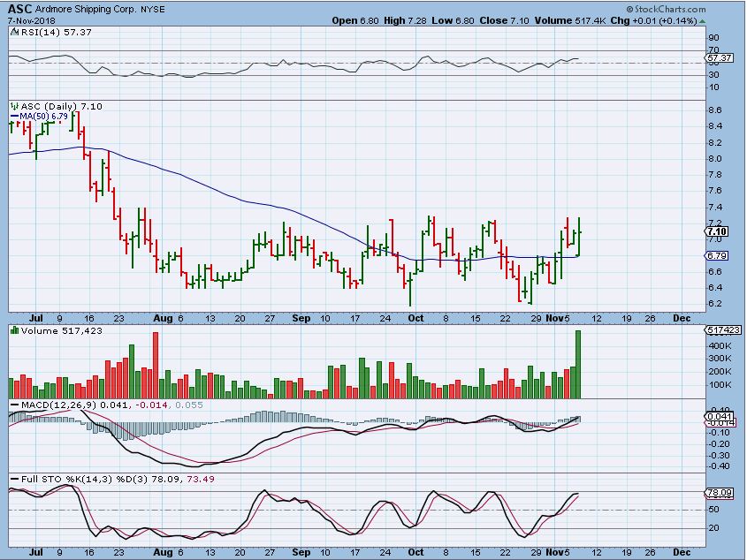Click the 90 level on RSI axis
This screenshot has width=747, height=560.
714,38
